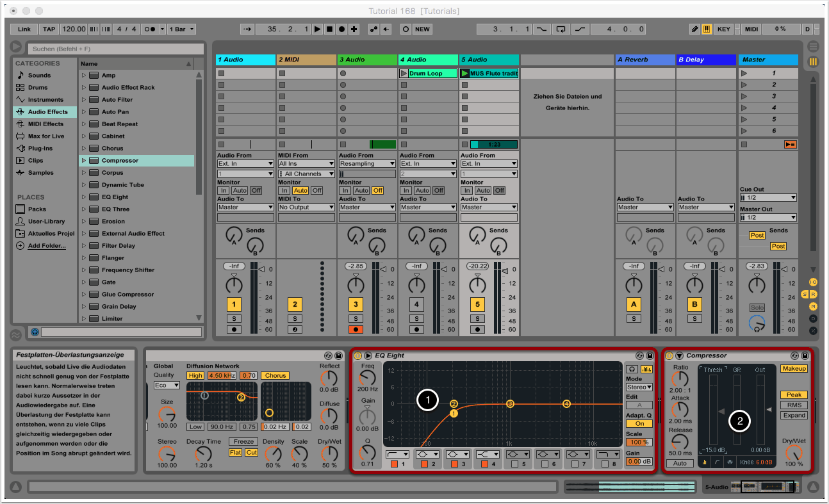The width and height of the screenshot is (829, 504).
Task: Click the EQ Eight headphone audition icon
Action: (x=632, y=369)
